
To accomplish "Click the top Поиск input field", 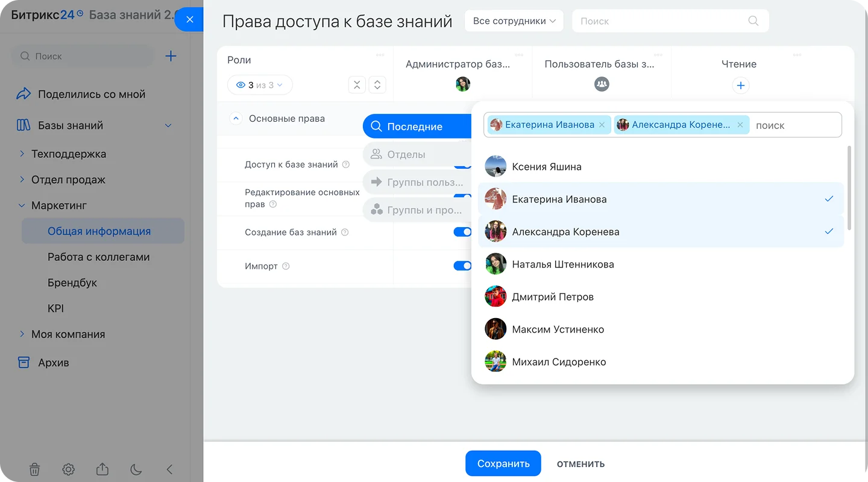I will pos(670,20).
